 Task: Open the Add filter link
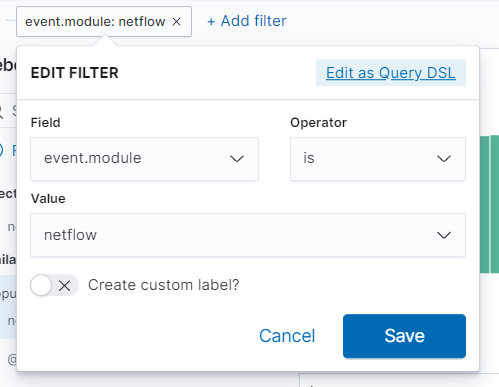pyautogui.click(x=247, y=21)
